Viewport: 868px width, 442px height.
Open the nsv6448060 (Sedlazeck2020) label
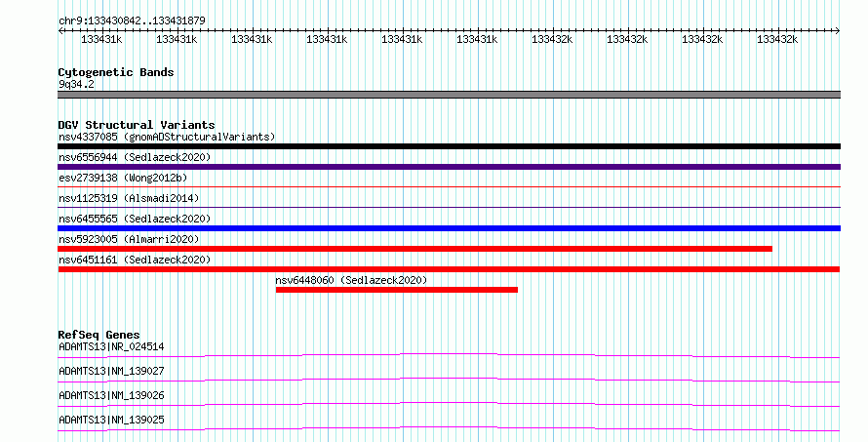point(351,280)
